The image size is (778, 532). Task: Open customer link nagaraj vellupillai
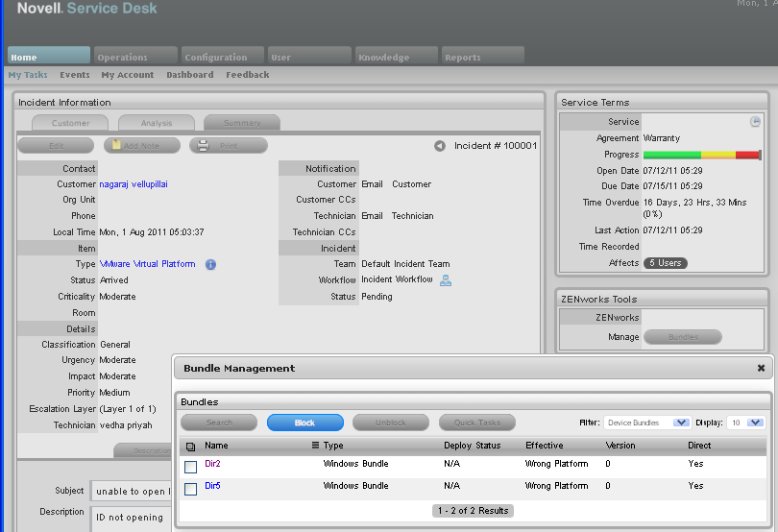(134, 184)
